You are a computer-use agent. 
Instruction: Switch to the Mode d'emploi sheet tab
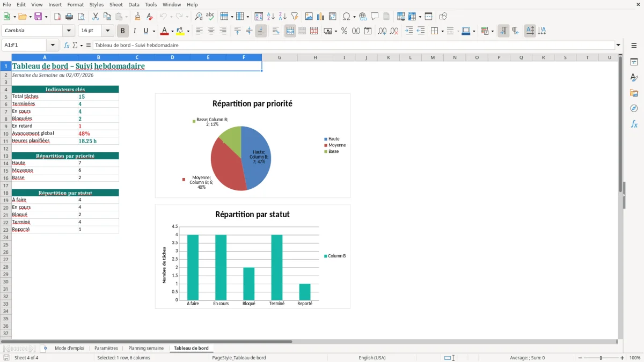[x=69, y=349]
